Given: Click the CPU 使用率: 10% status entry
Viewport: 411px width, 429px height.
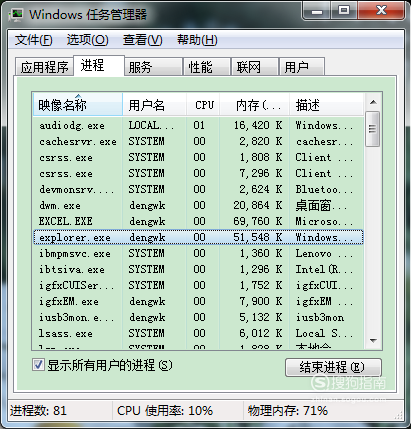Looking at the screenshot, I should click(165, 410).
